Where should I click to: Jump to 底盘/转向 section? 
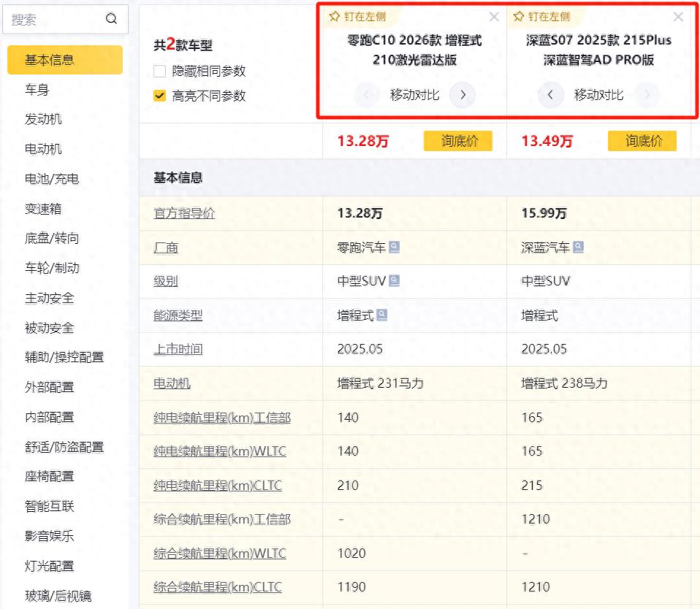pyautogui.click(x=52, y=238)
